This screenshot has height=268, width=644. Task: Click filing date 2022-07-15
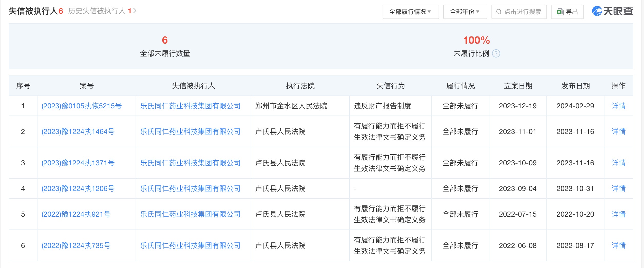(518, 214)
